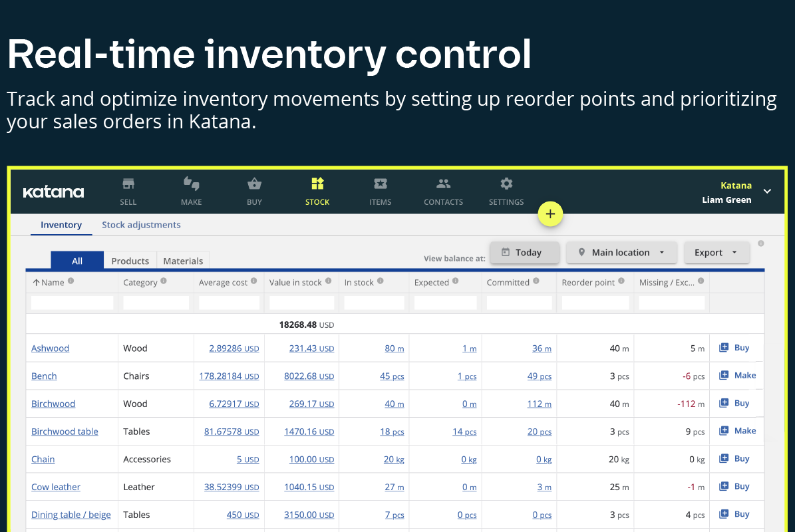Click the info icon next to Missing / Exc...
This screenshot has height=532, width=795.
701,281
